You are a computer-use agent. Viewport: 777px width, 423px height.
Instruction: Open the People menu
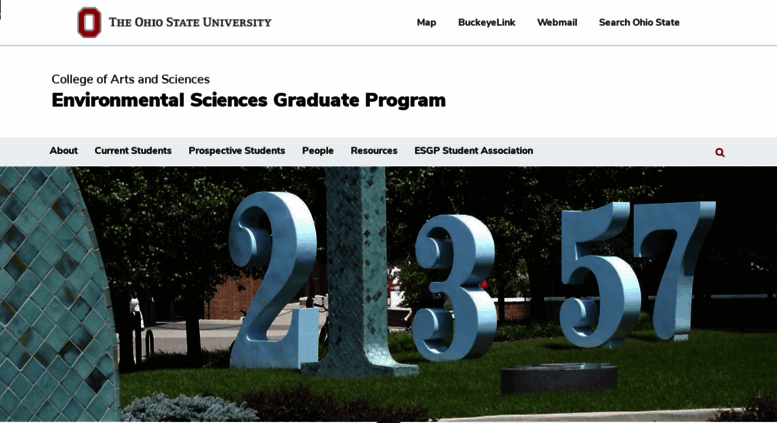318,151
